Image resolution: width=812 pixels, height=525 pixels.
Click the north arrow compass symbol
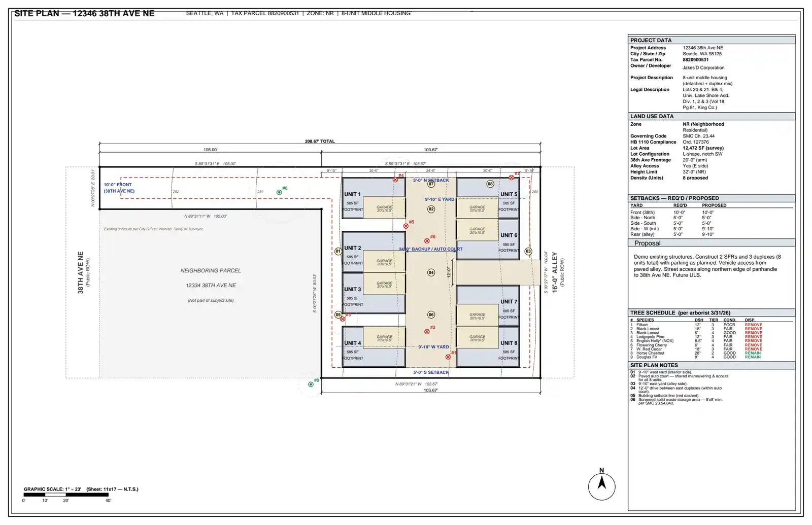(601, 486)
